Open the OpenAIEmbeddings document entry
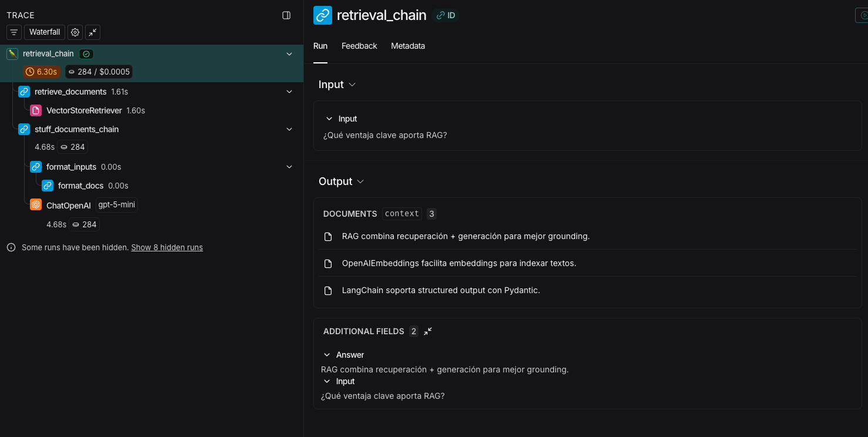This screenshot has height=437, width=868. point(459,263)
